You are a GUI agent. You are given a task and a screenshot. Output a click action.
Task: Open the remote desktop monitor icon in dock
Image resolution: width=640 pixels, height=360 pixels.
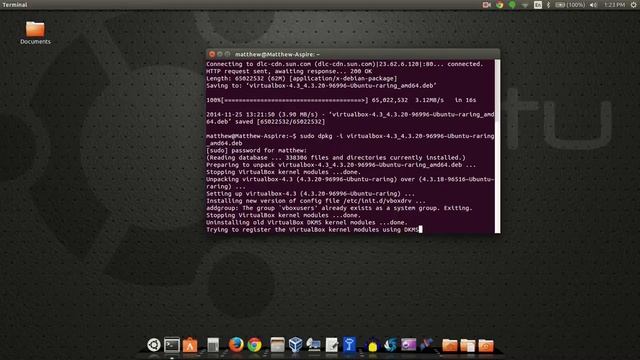coord(313,345)
